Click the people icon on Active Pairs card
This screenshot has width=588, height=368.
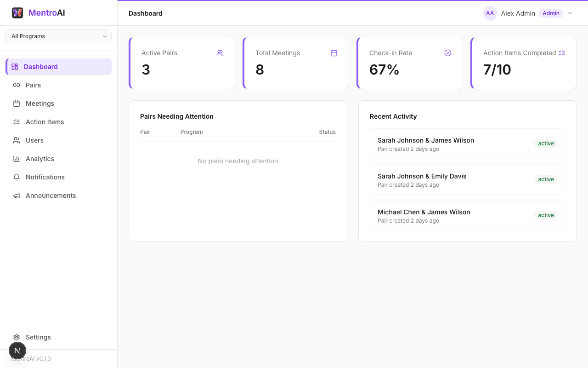coord(220,53)
